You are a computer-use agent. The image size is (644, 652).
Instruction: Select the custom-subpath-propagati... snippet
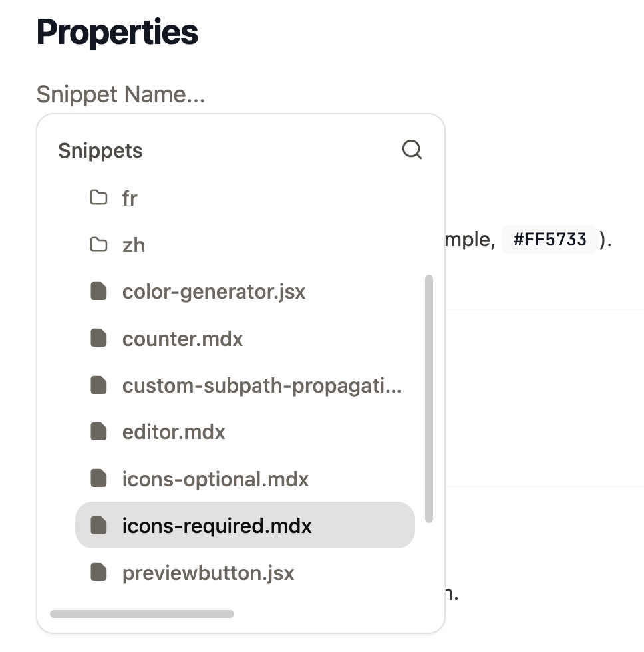click(x=261, y=385)
